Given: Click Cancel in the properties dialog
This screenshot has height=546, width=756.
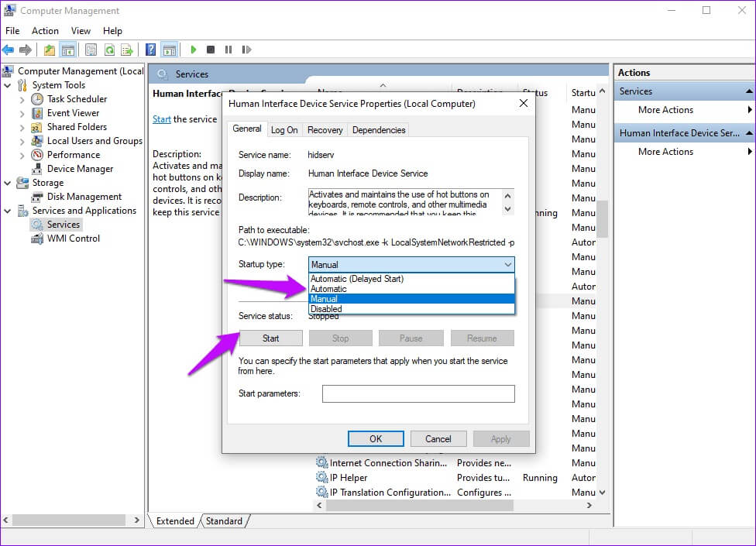Looking at the screenshot, I should (x=438, y=439).
